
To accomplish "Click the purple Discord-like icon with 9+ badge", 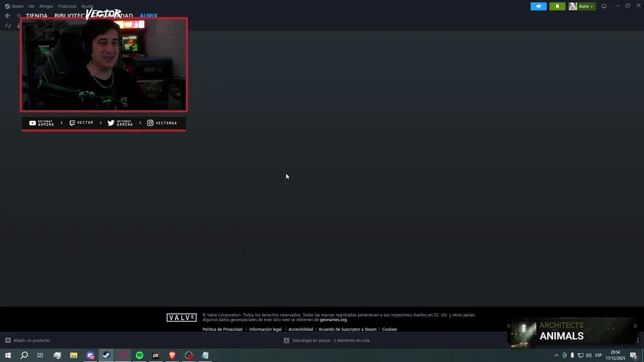I will (90, 355).
